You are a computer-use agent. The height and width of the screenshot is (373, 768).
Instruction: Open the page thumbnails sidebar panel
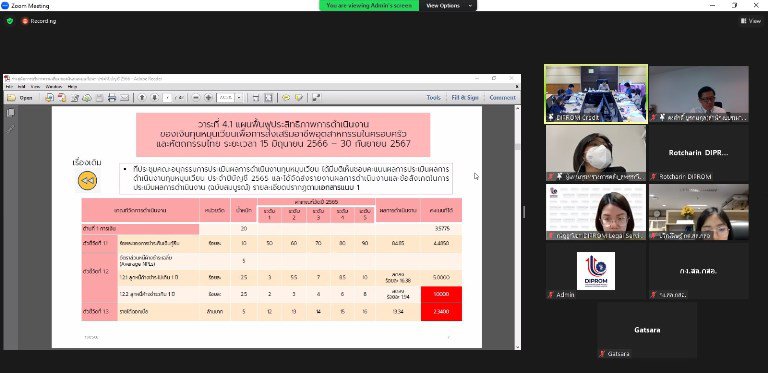pyautogui.click(x=11, y=113)
